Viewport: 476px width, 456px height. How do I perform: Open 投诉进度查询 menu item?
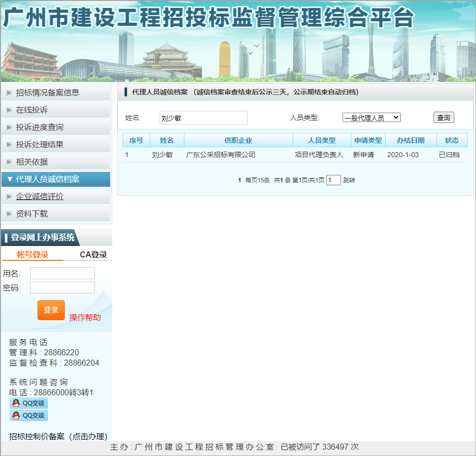[40, 127]
